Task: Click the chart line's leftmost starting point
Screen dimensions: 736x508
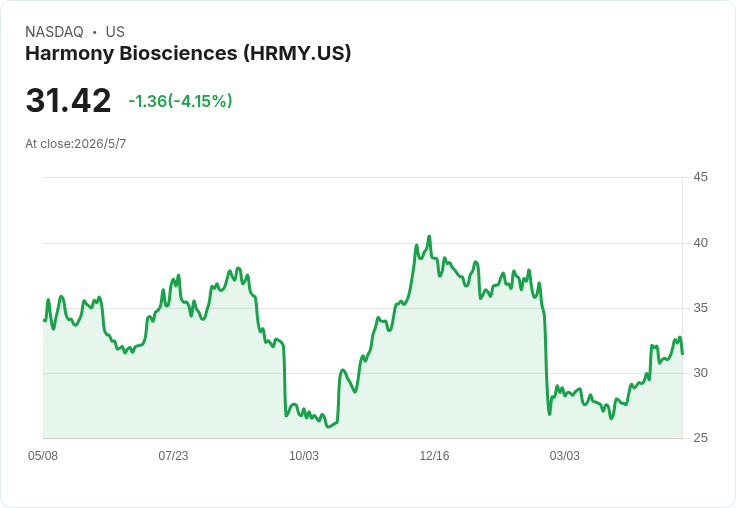Action: click(x=44, y=320)
